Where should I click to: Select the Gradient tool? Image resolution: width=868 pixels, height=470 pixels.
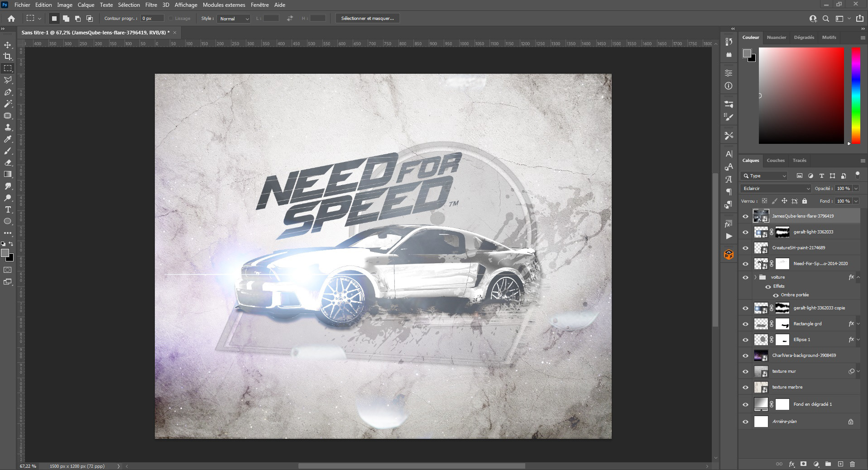click(8, 174)
